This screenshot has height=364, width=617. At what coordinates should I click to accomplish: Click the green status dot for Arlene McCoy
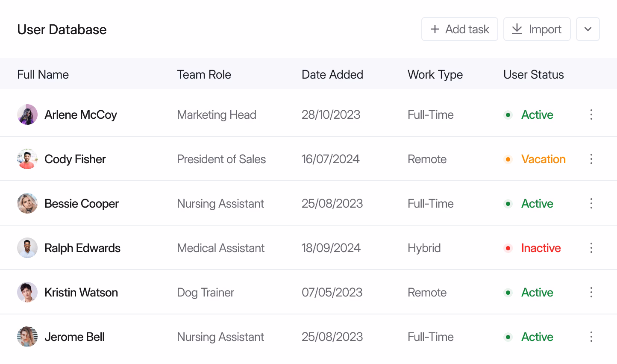click(508, 114)
